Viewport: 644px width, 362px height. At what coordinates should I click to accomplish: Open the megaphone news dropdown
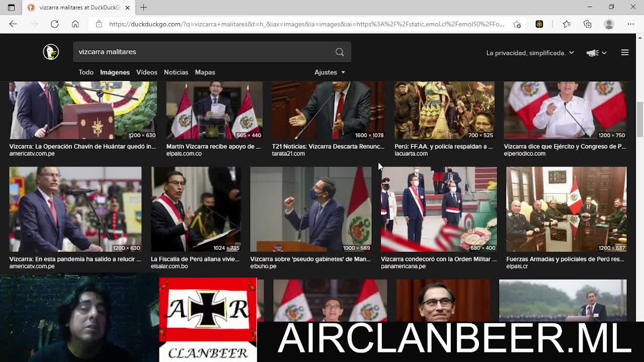[597, 53]
